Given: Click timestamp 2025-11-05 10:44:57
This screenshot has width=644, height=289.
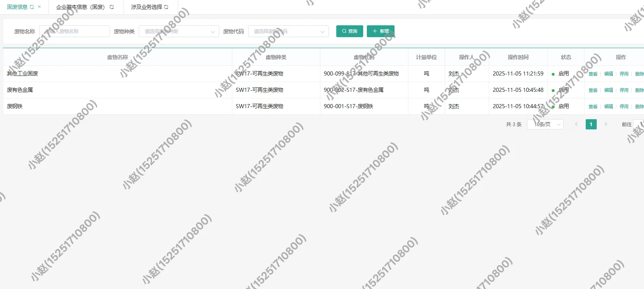Looking at the screenshot, I should point(518,107).
